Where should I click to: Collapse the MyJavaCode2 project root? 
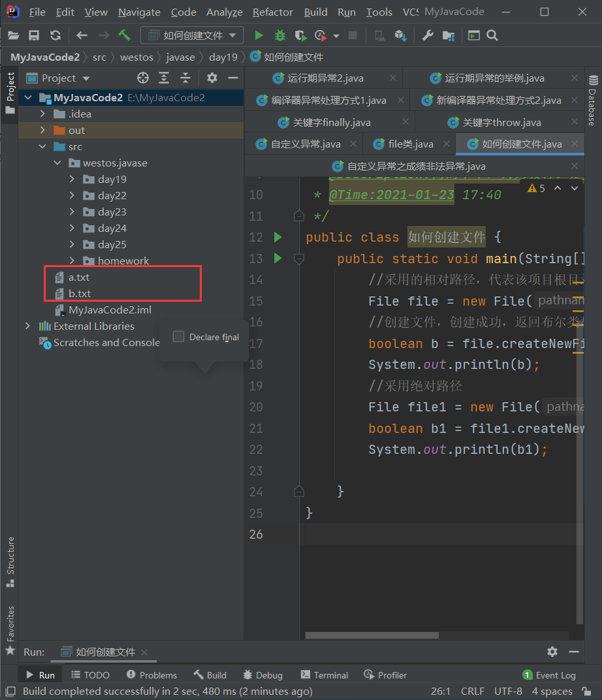coord(28,97)
